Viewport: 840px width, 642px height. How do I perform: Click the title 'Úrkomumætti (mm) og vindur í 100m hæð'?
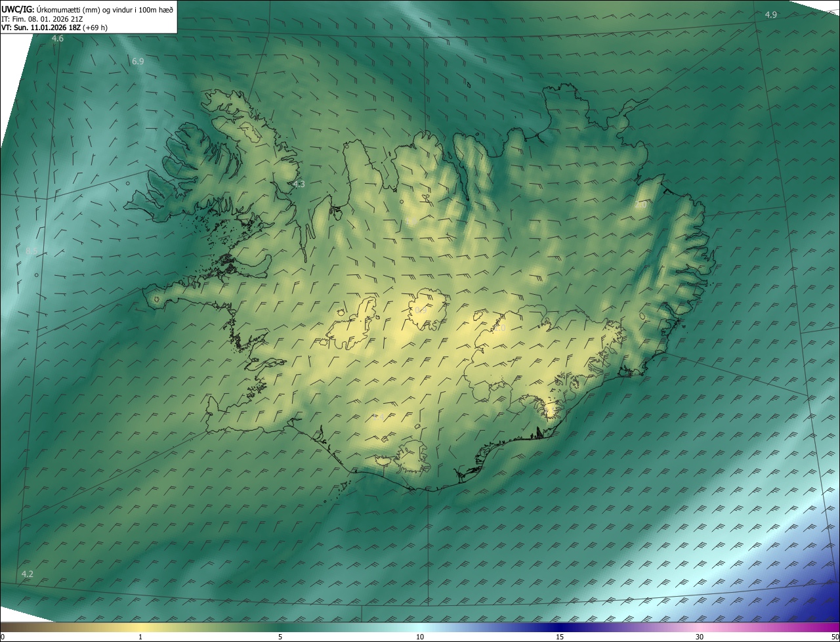pos(106,9)
